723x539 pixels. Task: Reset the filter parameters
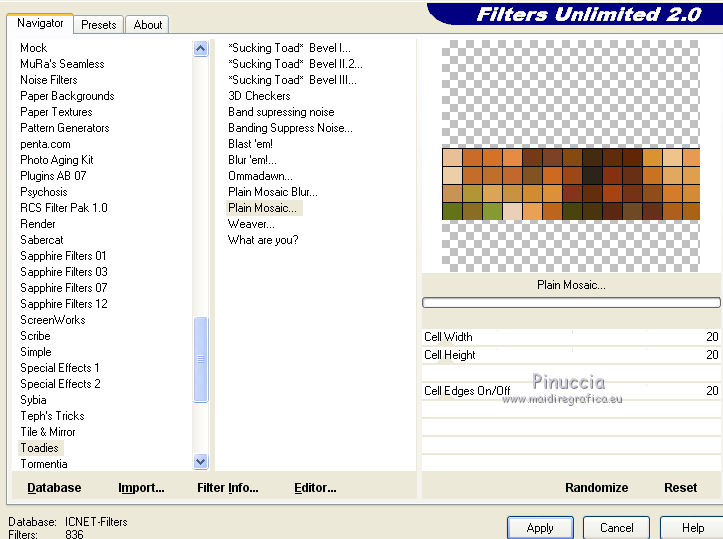coord(681,488)
